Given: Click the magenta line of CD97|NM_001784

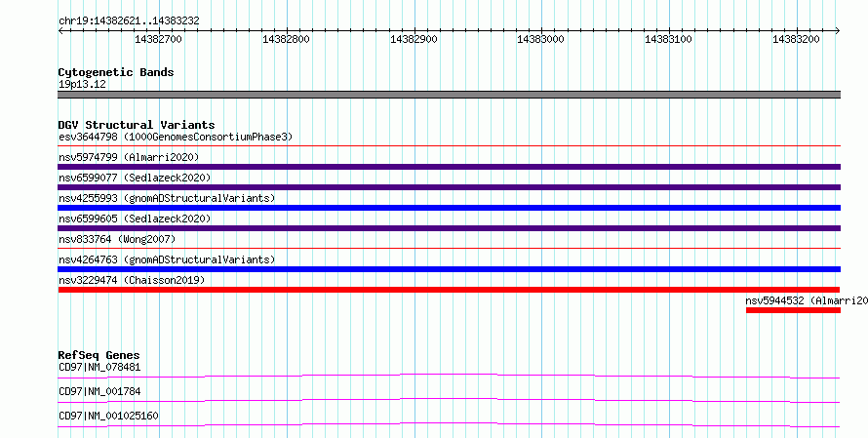Looking at the screenshot, I should click(x=449, y=400).
